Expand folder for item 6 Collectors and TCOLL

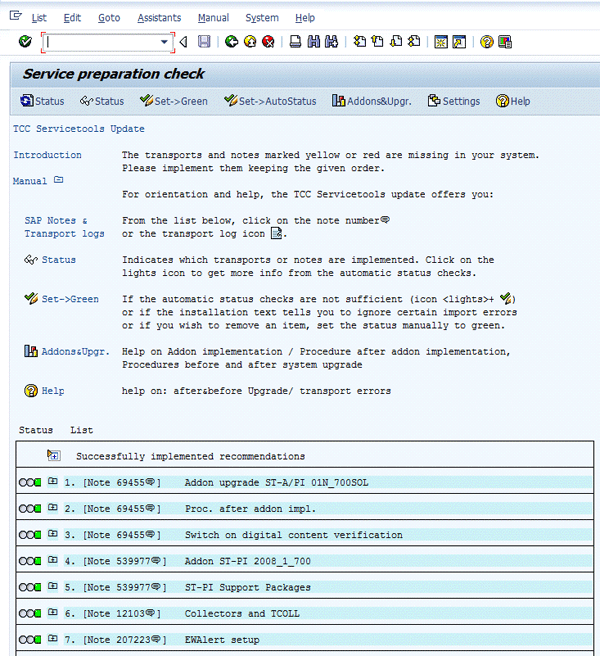pyautogui.click(x=53, y=613)
